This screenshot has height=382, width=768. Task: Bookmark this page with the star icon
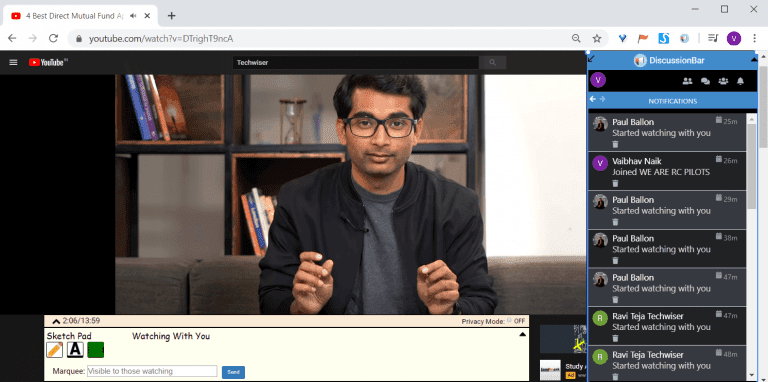coord(597,38)
